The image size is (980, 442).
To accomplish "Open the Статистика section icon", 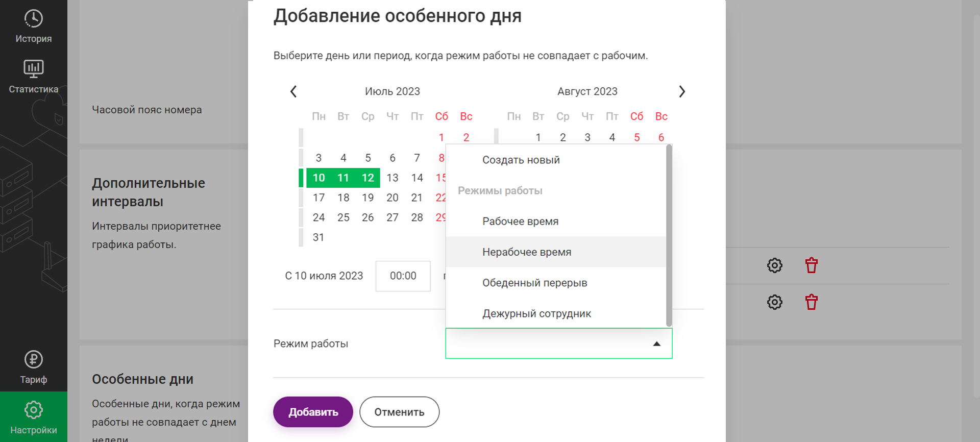I will click(33, 69).
